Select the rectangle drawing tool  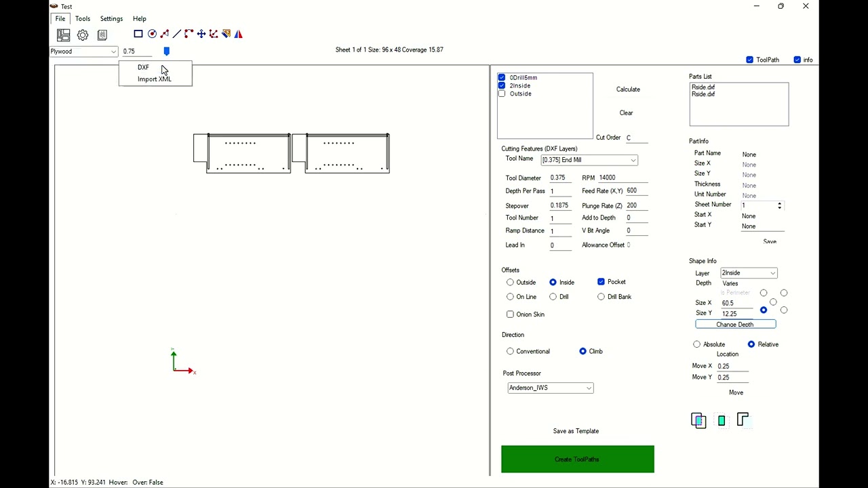coord(138,34)
